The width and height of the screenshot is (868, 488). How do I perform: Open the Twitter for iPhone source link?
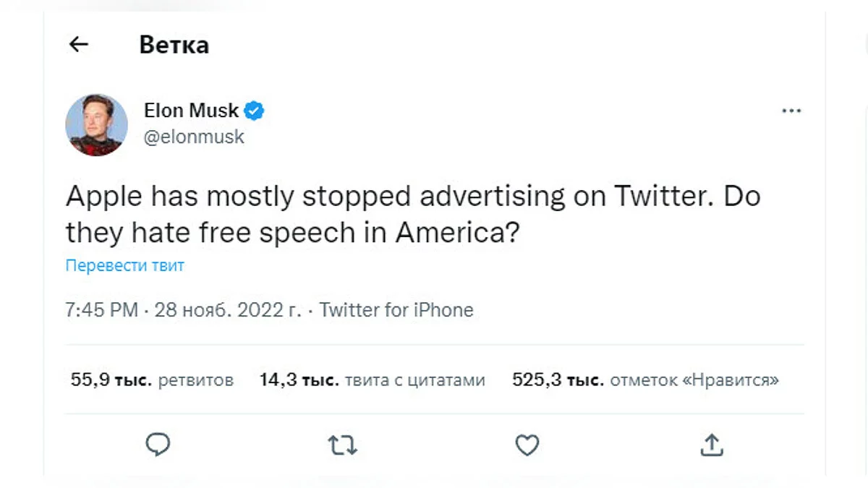coord(396,310)
